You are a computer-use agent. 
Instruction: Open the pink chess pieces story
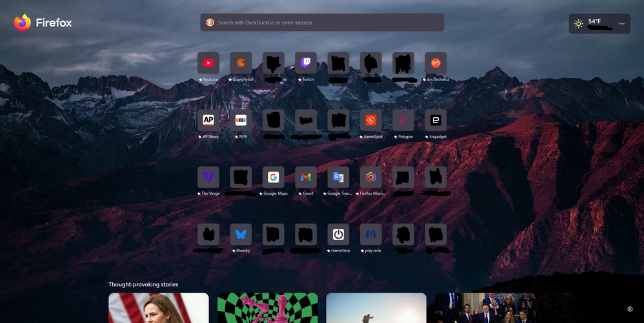(x=267, y=308)
